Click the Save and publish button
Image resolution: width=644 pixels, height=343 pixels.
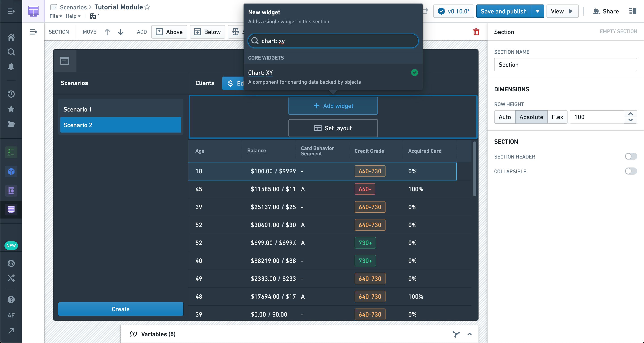[504, 11]
